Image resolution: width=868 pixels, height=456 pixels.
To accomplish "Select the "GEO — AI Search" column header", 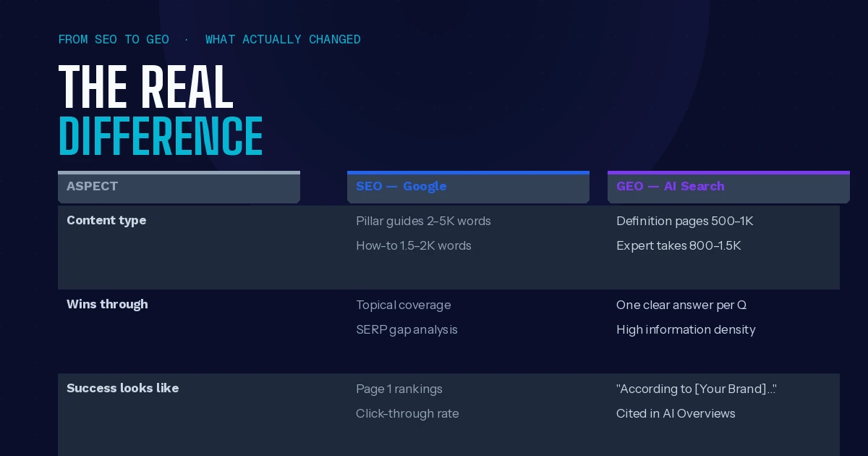I will [x=670, y=187].
